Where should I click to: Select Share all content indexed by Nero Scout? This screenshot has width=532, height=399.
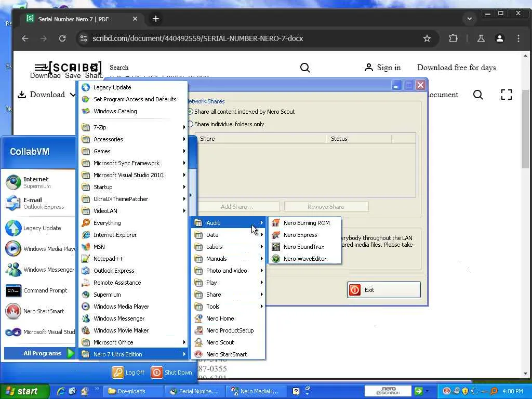[242, 112]
